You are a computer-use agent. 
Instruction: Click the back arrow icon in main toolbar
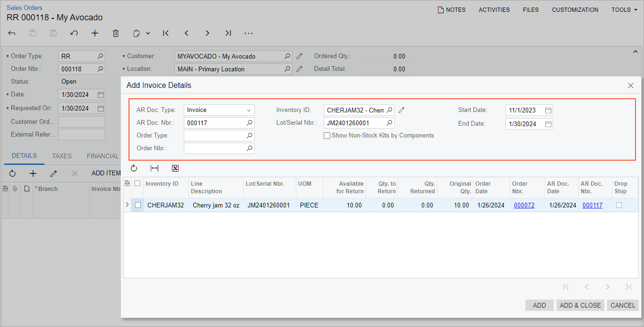[x=12, y=33]
